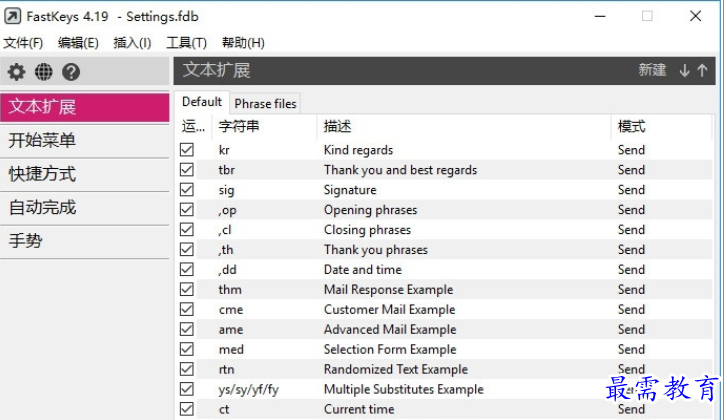727x420 pixels.
Task: Toggle the ct entry checkbox
Action: point(187,409)
